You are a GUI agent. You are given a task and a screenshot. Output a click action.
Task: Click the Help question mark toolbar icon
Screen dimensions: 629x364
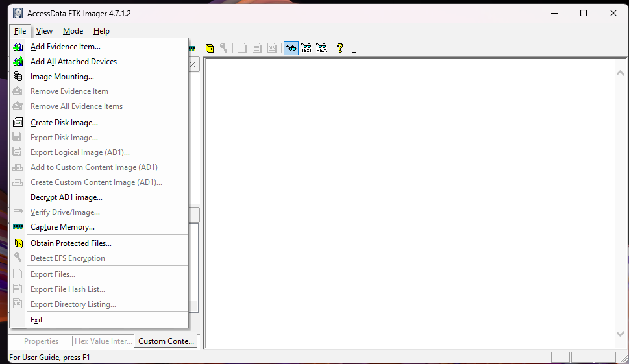pyautogui.click(x=339, y=48)
